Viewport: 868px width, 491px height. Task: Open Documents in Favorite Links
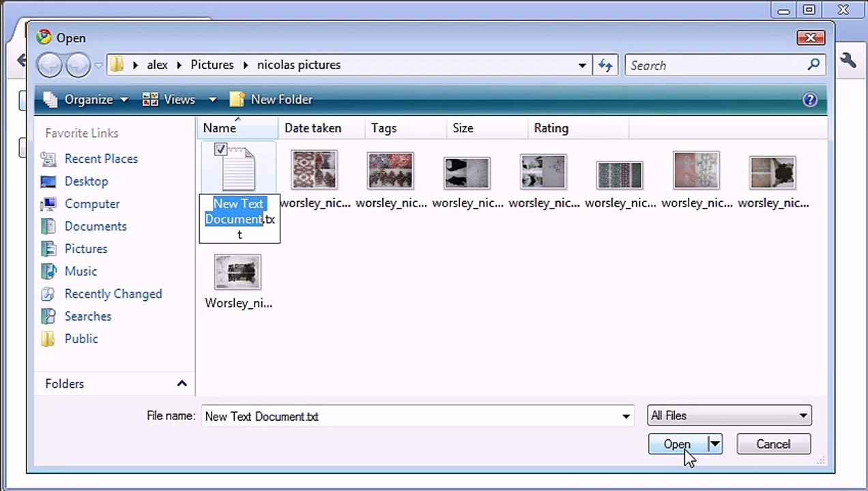83,226
